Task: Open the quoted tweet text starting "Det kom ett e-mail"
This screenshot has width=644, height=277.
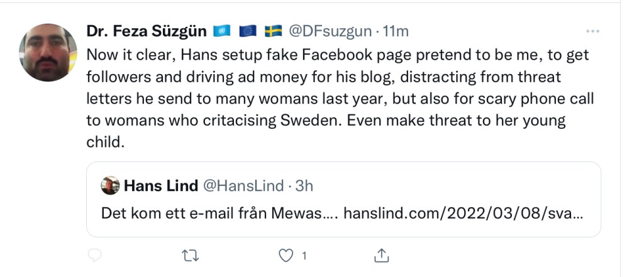Action: click(219, 213)
